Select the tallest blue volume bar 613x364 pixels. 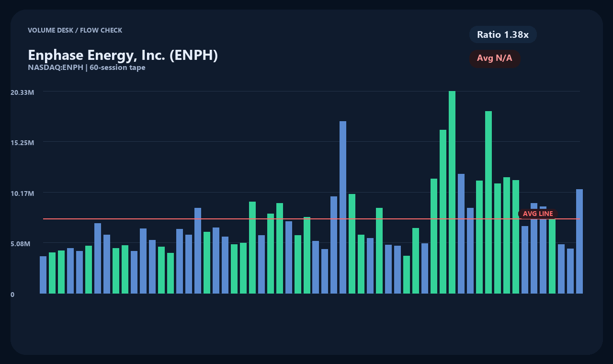tap(343, 207)
